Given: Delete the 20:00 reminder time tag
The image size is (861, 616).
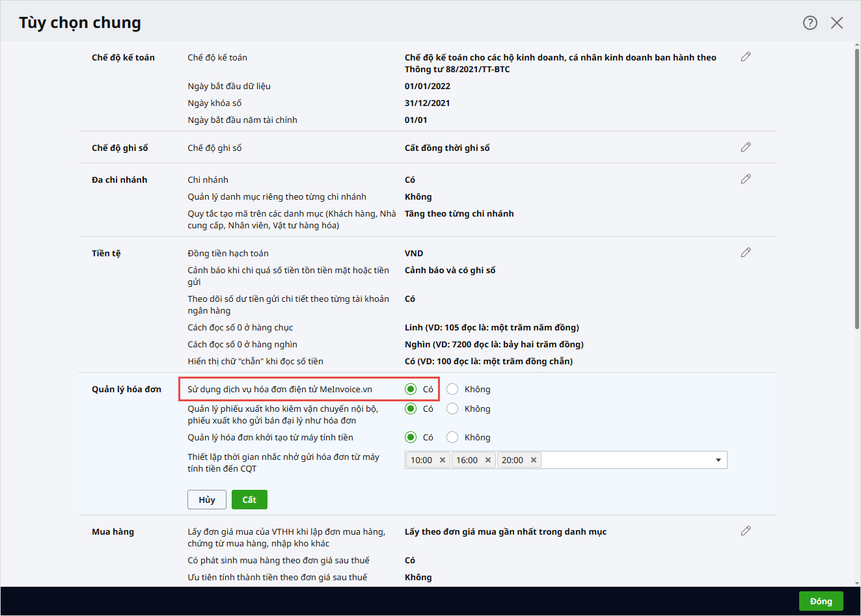Looking at the screenshot, I should [534, 461].
